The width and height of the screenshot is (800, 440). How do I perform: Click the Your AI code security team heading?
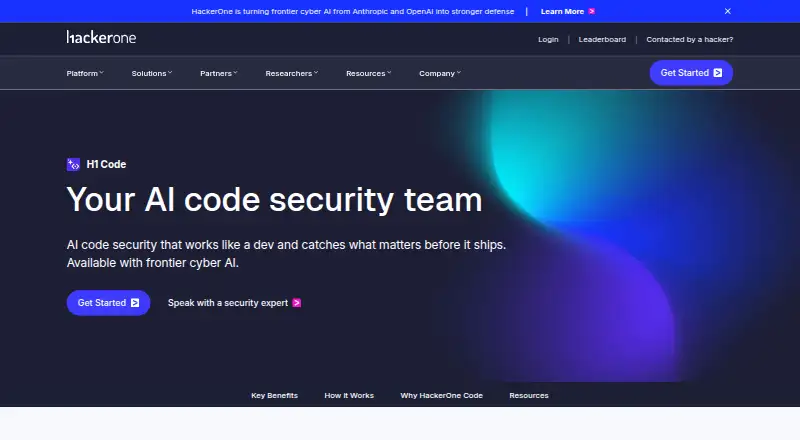pyautogui.click(x=274, y=200)
